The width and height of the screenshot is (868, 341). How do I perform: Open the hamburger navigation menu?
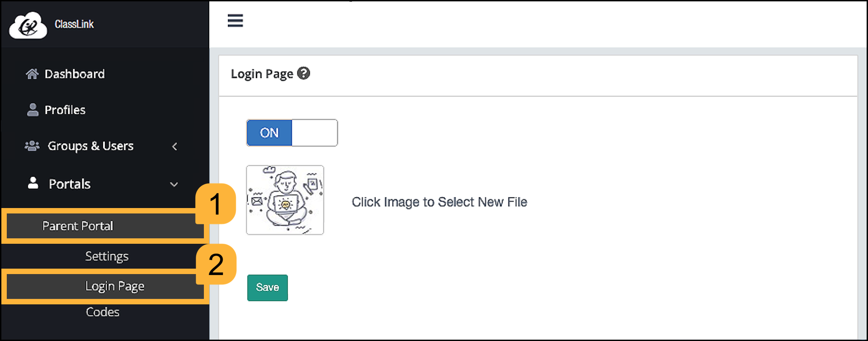[235, 21]
